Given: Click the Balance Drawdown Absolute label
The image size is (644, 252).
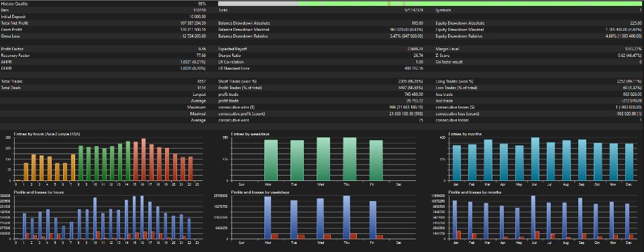Looking at the screenshot, I should [x=244, y=23].
